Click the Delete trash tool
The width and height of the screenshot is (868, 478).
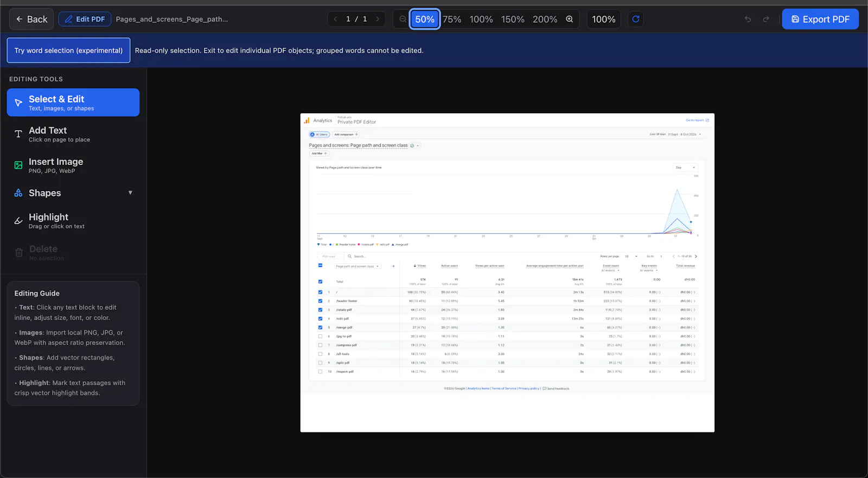(73, 252)
